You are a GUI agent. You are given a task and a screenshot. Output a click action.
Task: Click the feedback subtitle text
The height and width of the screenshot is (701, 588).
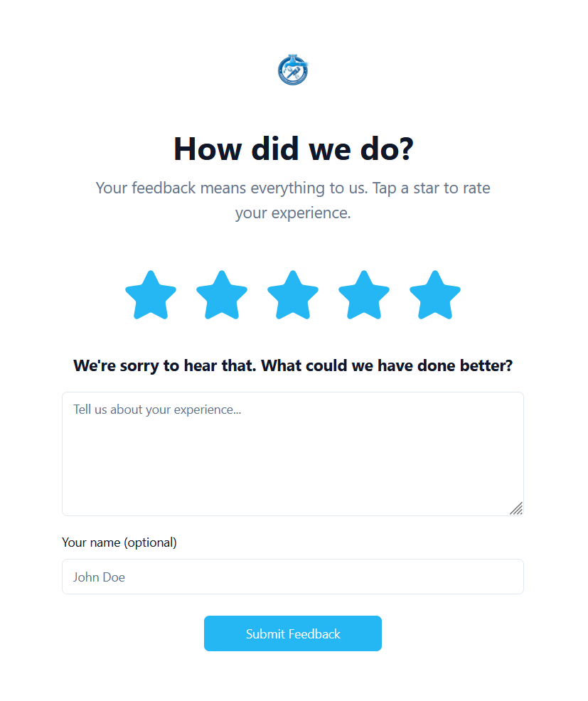click(x=293, y=200)
